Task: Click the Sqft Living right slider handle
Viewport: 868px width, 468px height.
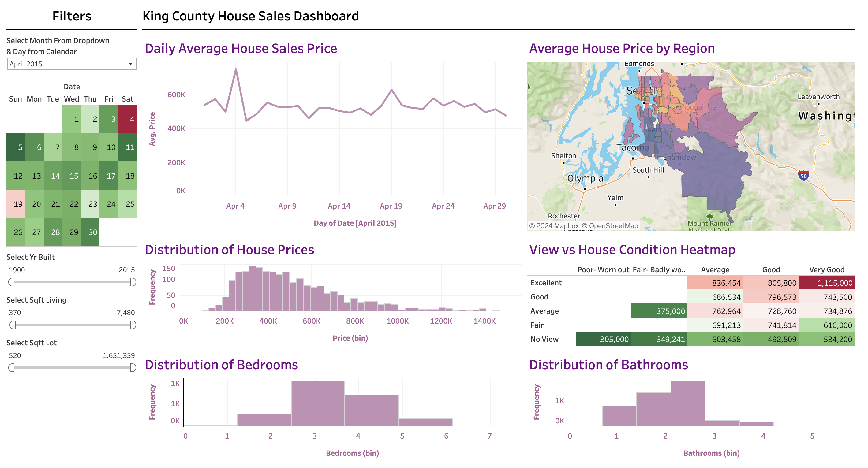Action: tap(133, 325)
